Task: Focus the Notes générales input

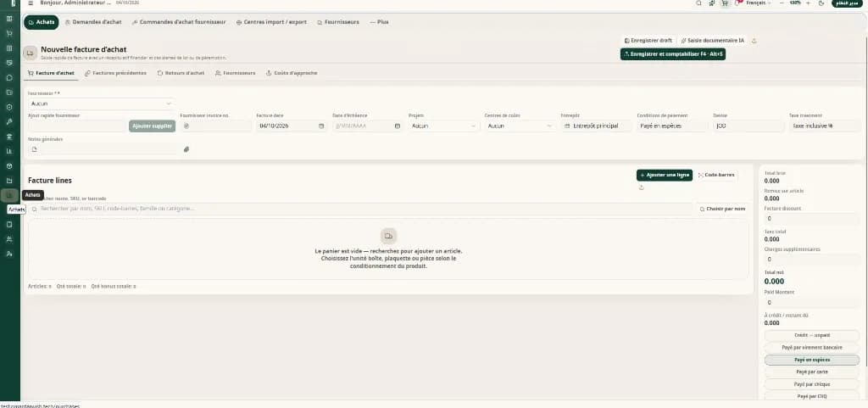Action: [103, 149]
